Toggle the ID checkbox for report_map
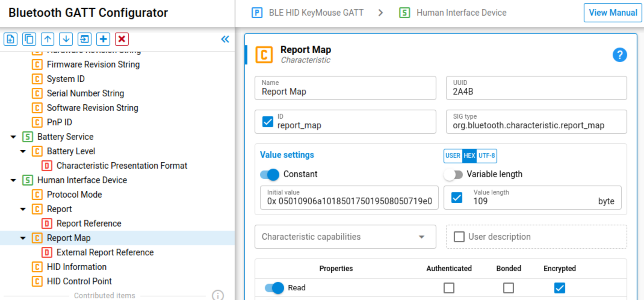 click(268, 122)
